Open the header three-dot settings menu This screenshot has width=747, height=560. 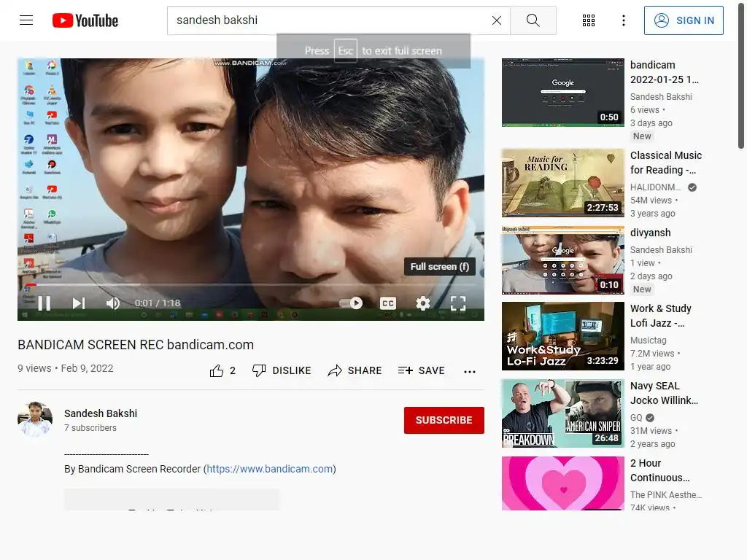pos(624,20)
